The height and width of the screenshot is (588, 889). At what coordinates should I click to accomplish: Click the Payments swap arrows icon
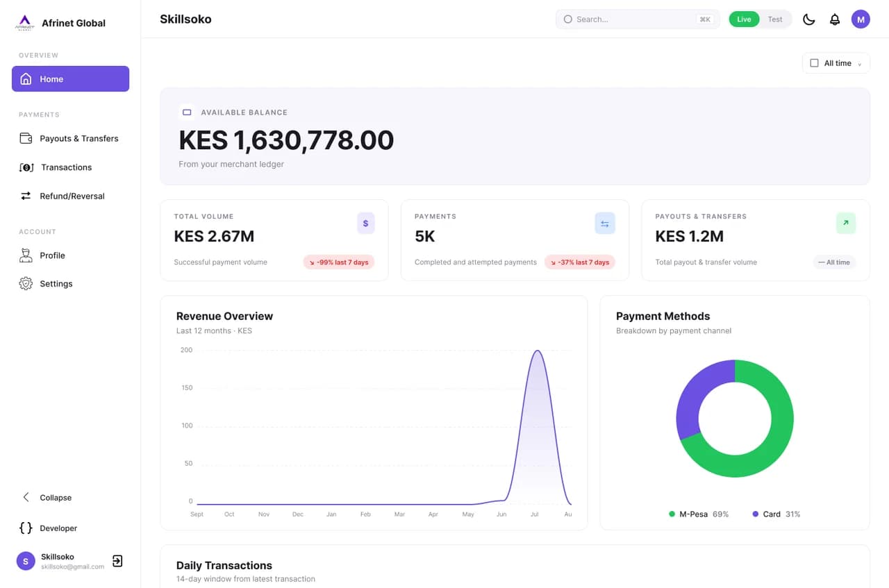pos(605,224)
